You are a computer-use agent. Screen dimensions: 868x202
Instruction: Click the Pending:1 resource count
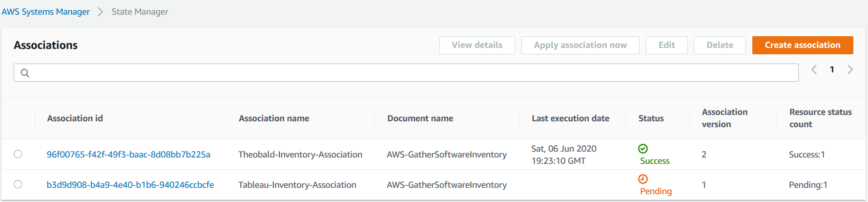click(x=808, y=185)
